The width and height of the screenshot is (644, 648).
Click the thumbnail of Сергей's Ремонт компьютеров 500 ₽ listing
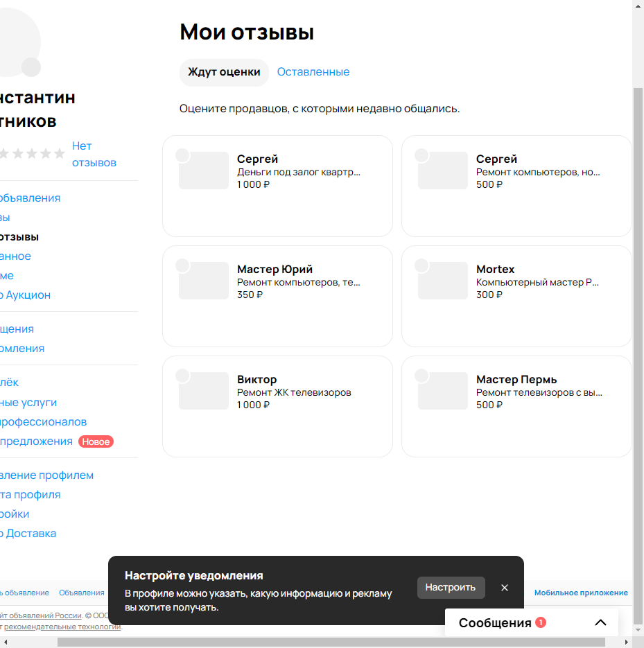(x=443, y=170)
